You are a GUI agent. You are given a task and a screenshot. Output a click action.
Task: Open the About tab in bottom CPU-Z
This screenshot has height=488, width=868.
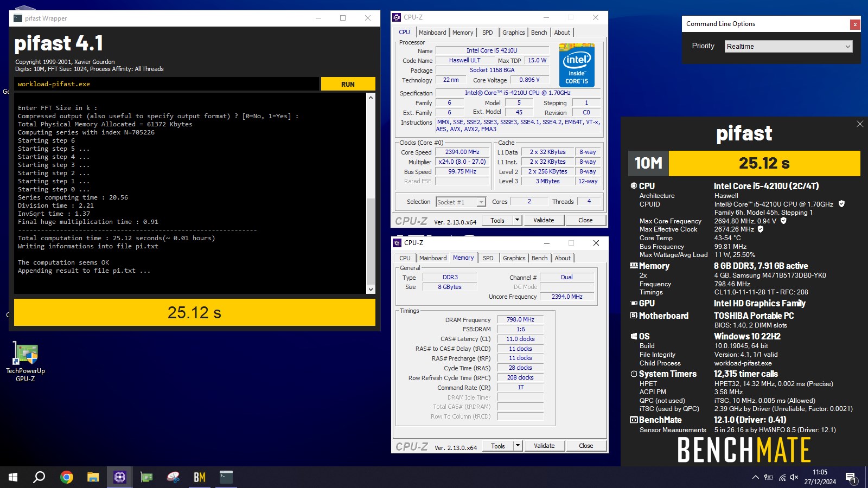click(563, 258)
